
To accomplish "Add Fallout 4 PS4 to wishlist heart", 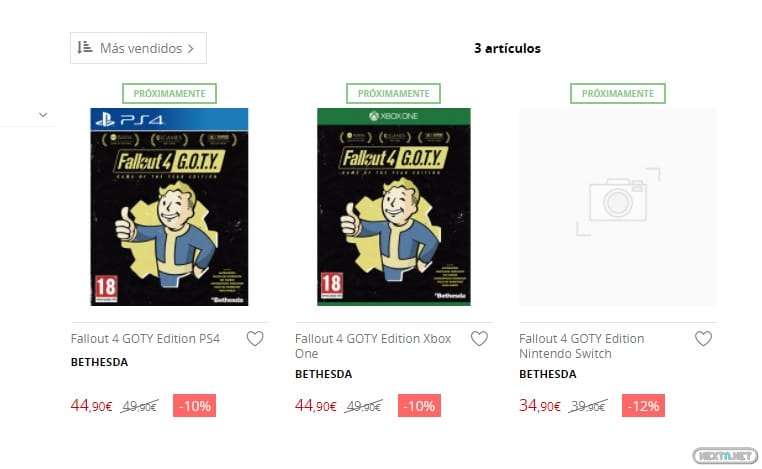I will click(x=255, y=338).
